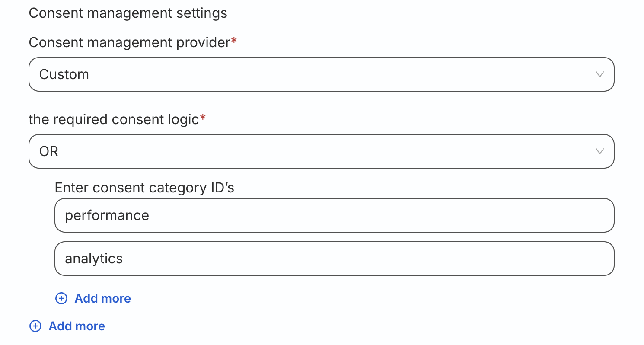The height and width of the screenshot is (345, 644).
Task: Click the 'Consent management settings' heading
Action: 128,13
